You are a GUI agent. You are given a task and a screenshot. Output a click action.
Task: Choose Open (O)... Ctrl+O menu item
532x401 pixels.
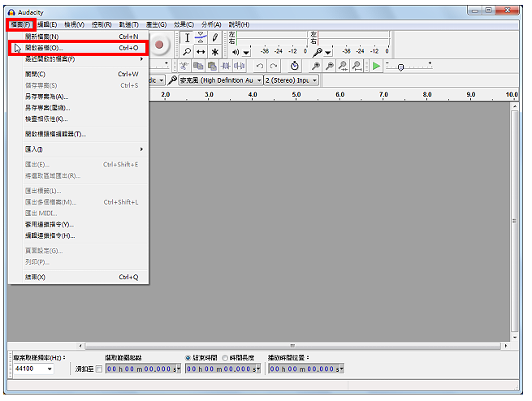coord(78,48)
